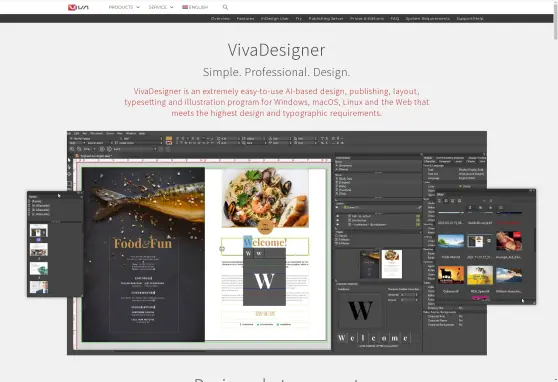Go to Support/Help link
The image size is (558, 382).
[470, 19]
